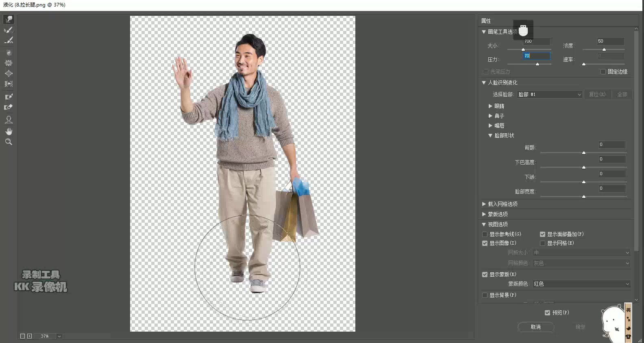Viewport: 644px width, 343px height.
Task: Click the 下巴高度 value field
Action: point(612,159)
